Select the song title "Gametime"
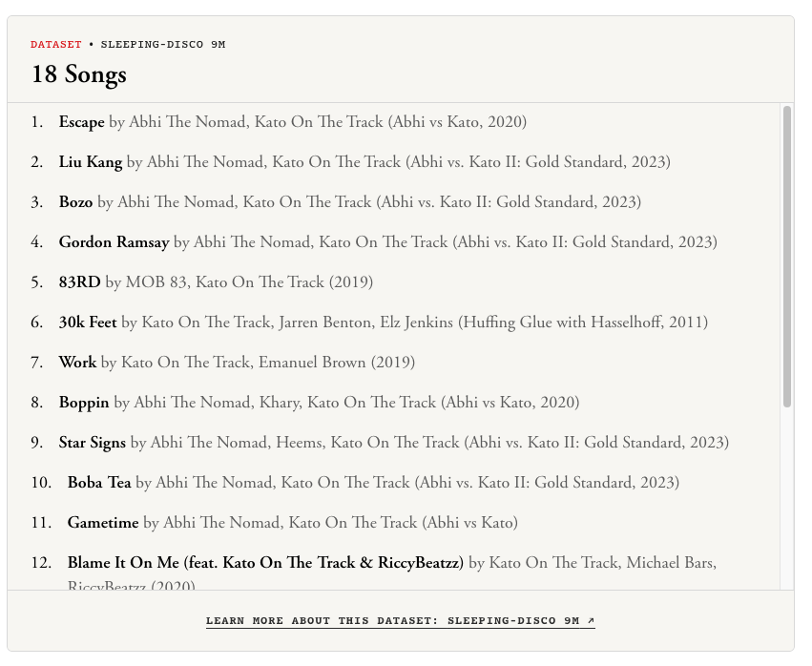The width and height of the screenshot is (812, 666). point(103,523)
